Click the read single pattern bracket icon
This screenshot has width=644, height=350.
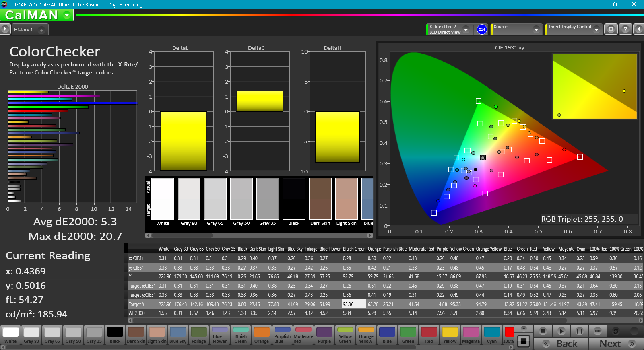[580, 331]
